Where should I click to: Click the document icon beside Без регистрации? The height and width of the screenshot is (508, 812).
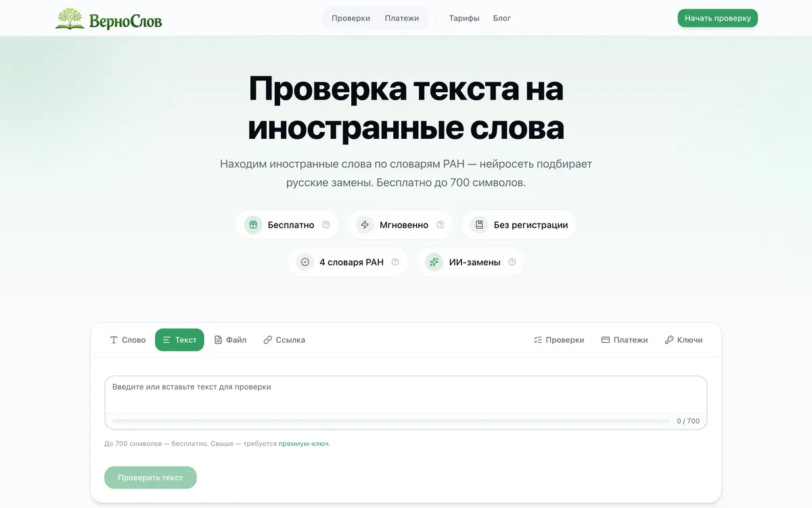click(x=479, y=225)
